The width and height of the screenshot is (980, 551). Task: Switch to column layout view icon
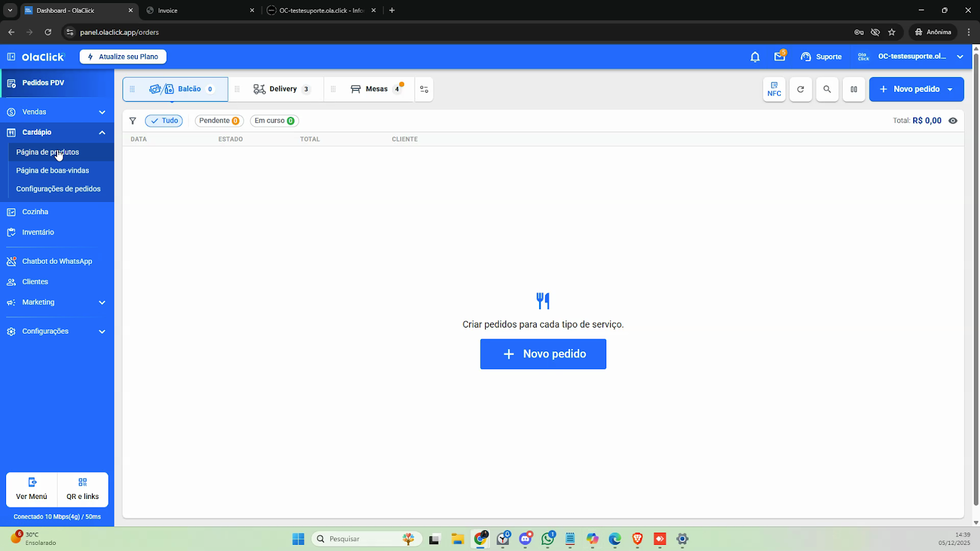[854, 89]
